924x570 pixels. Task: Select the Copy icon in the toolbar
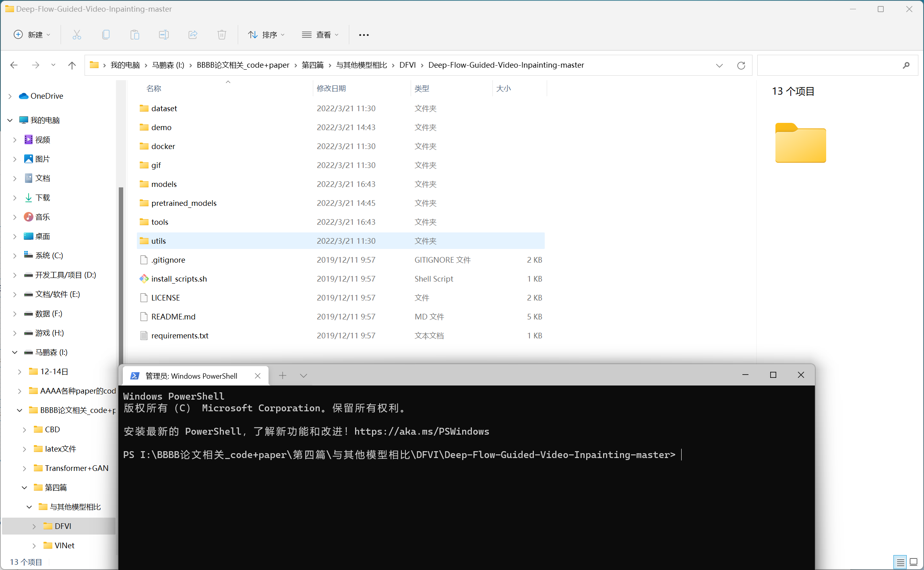[106, 35]
